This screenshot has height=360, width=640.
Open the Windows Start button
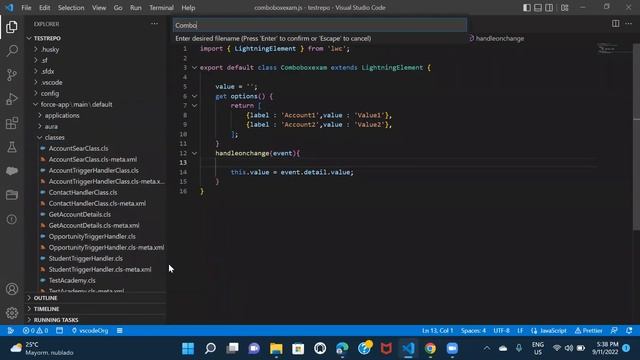(x=188, y=348)
